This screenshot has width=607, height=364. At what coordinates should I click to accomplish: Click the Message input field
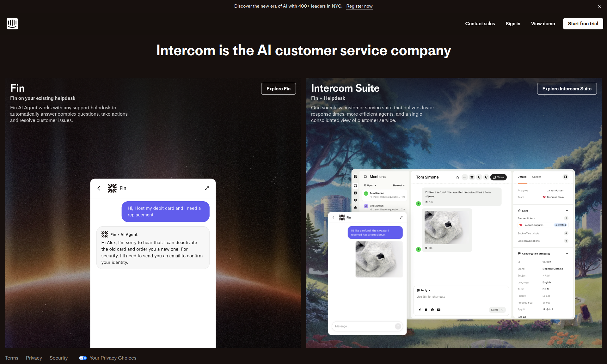tap(364, 326)
